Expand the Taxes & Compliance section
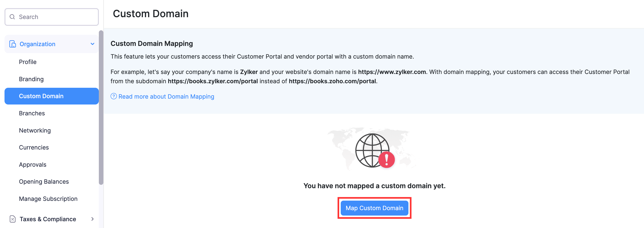Viewport: 644px width, 228px height. click(x=93, y=219)
